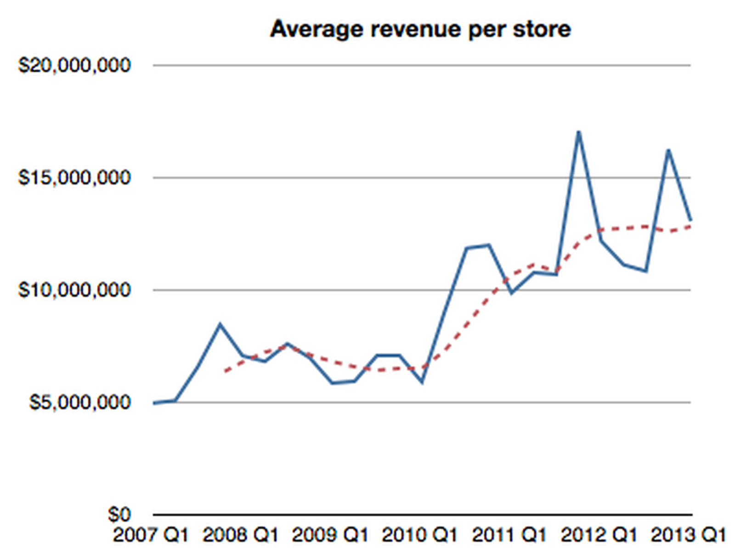Click the secondary peak near 2013 Q1
This screenshot has height=560, width=735.
(x=669, y=150)
